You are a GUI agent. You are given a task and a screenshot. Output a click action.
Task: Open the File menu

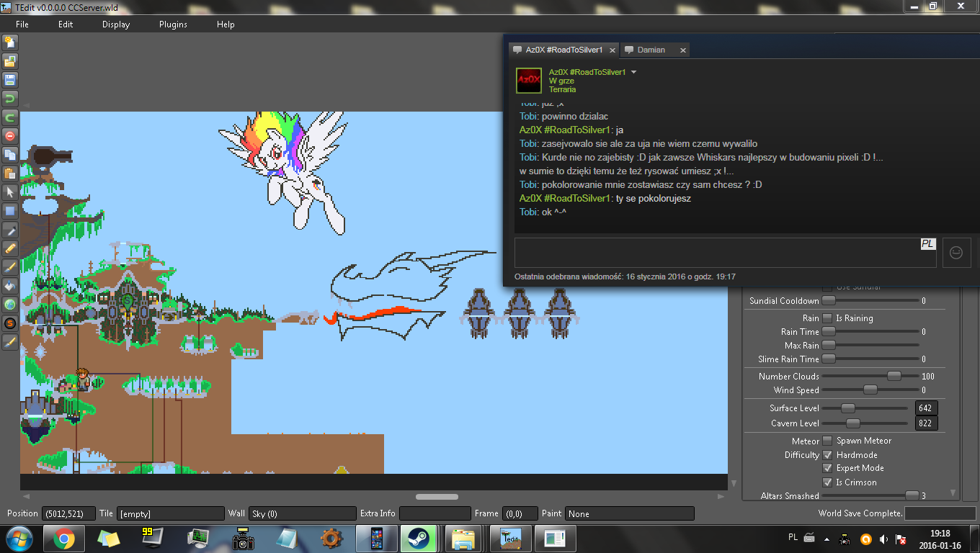22,24
